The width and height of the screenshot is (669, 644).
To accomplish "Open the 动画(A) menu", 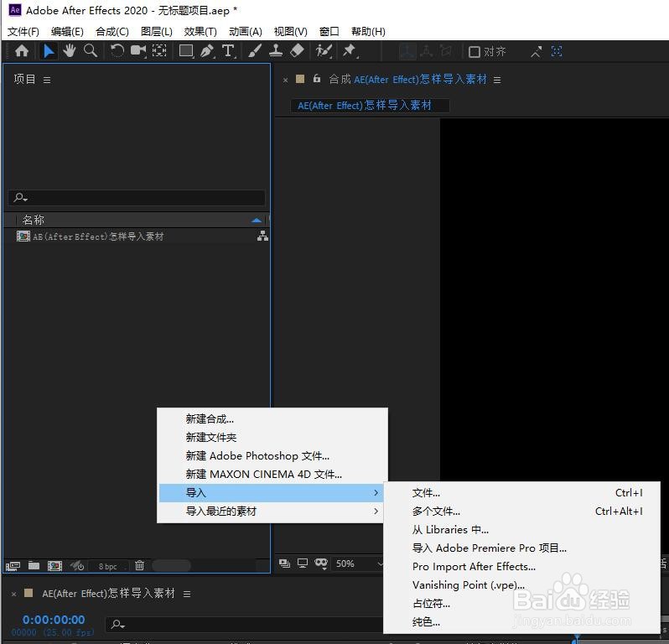I will pos(246,32).
